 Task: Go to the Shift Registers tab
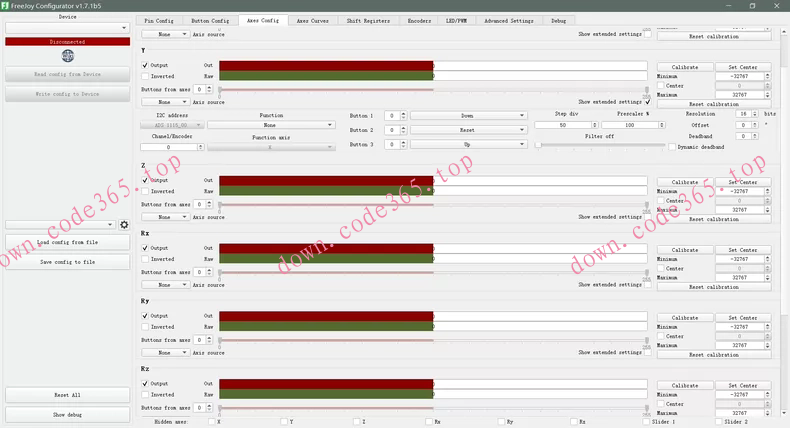[x=368, y=21]
